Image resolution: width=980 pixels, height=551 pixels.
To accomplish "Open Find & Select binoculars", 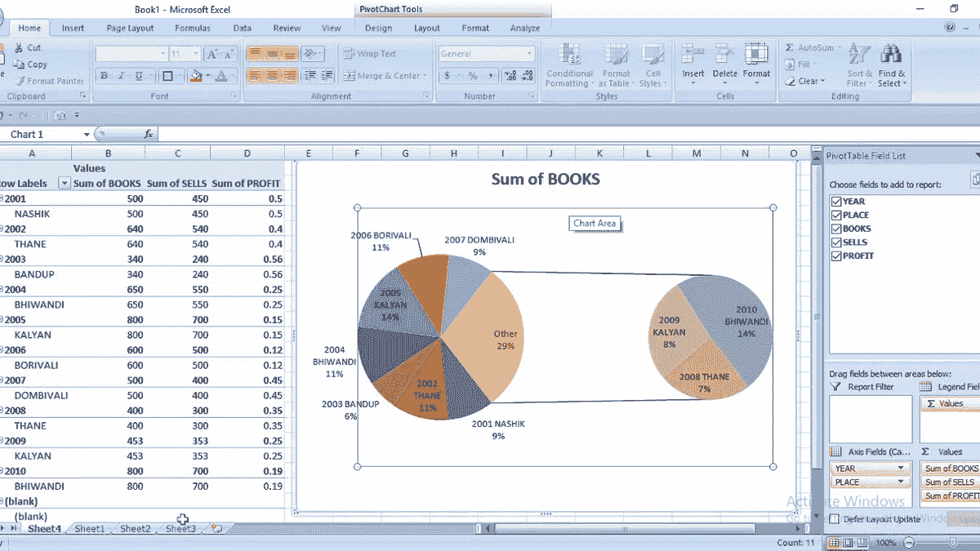I will tap(891, 66).
